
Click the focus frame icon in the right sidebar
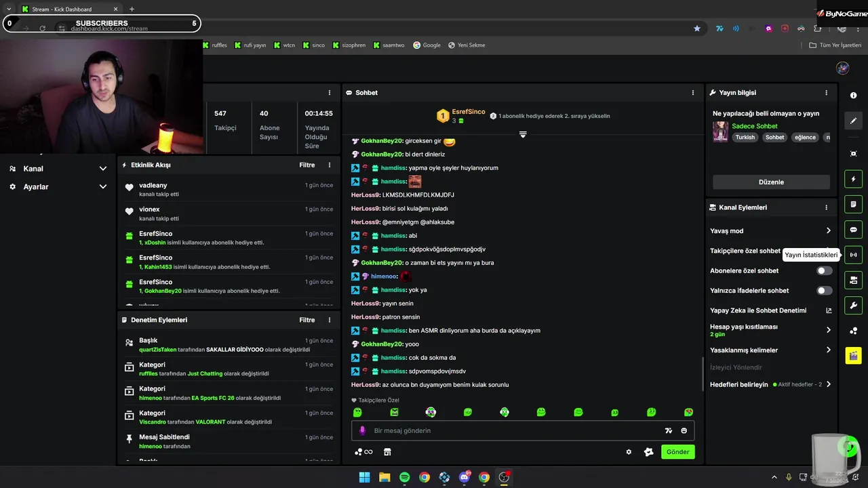pyautogui.click(x=853, y=154)
